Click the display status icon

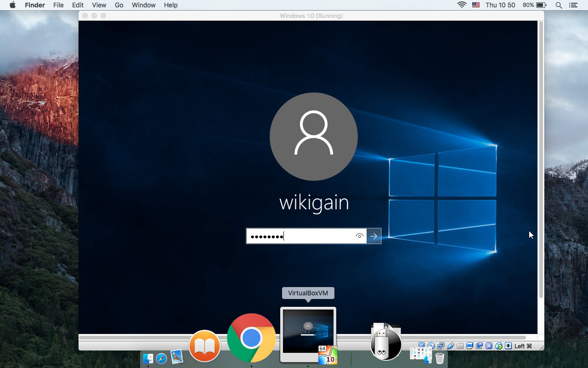coord(469,345)
